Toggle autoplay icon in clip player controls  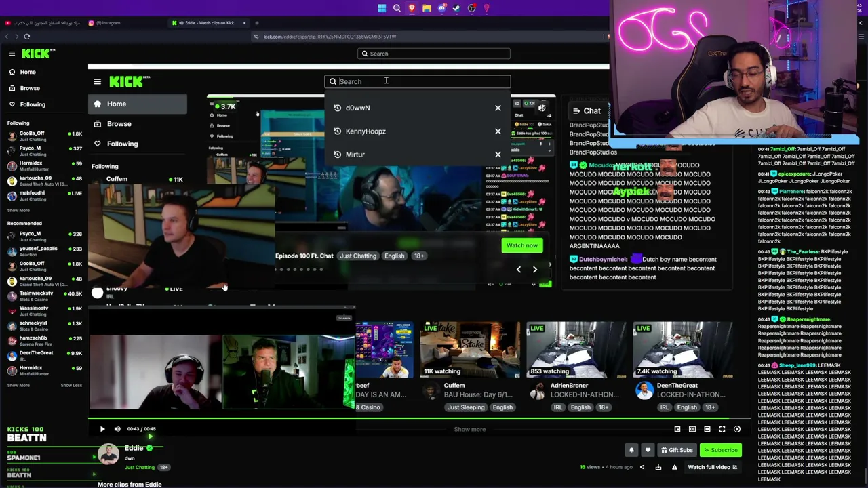click(737, 429)
